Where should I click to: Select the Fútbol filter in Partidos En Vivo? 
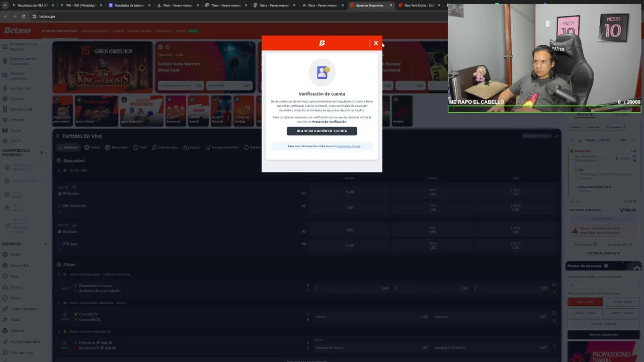point(92,147)
